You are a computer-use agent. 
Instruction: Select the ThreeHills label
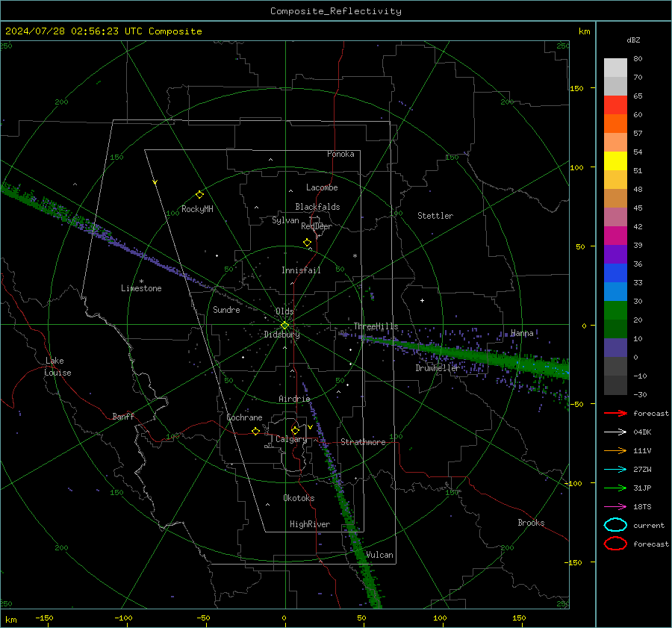point(376,326)
